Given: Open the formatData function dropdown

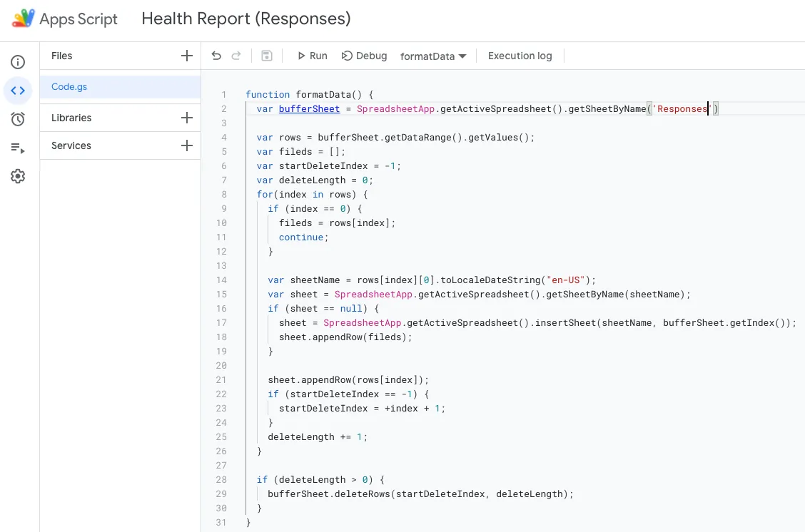Looking at the screenshot, I should point(433,56).
